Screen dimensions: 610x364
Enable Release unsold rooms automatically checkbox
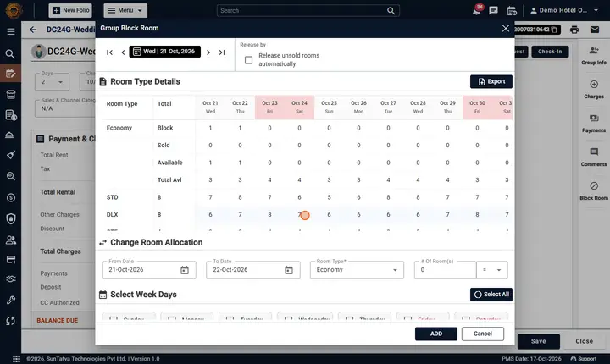[248, 60]
